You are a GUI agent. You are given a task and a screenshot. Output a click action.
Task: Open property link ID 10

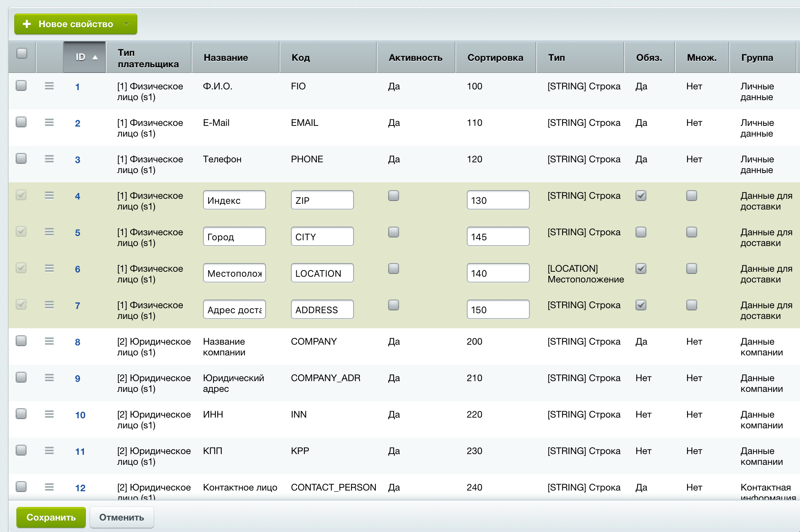80,415
